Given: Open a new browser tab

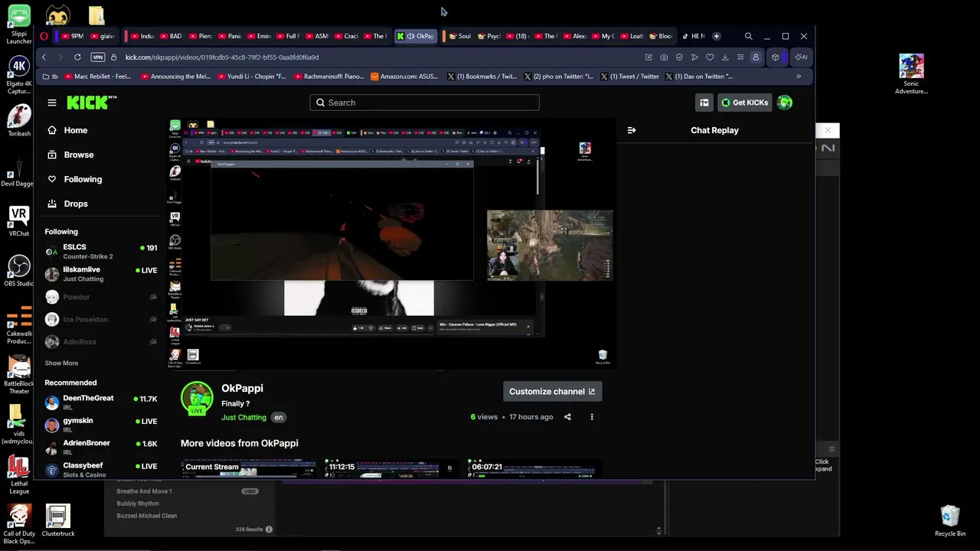Looking at the screenshot, I should pyautogui.click(x=717, y=36).
